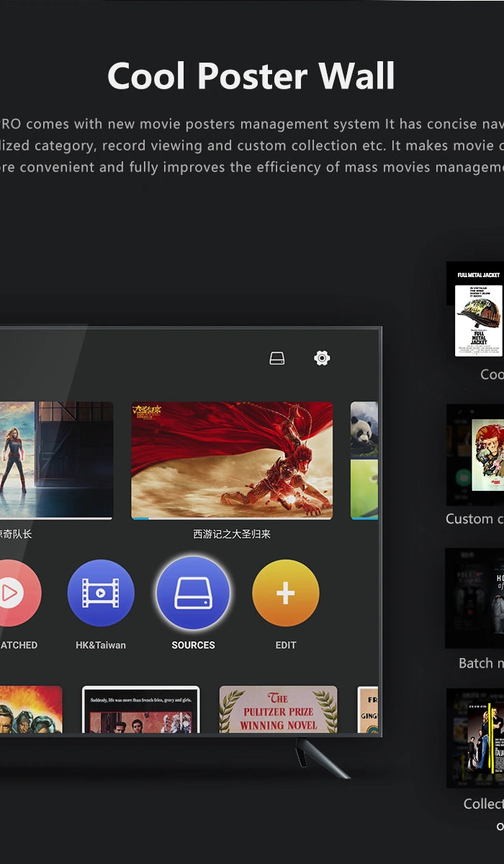Open the Custom feature poster image

point(477,455)
